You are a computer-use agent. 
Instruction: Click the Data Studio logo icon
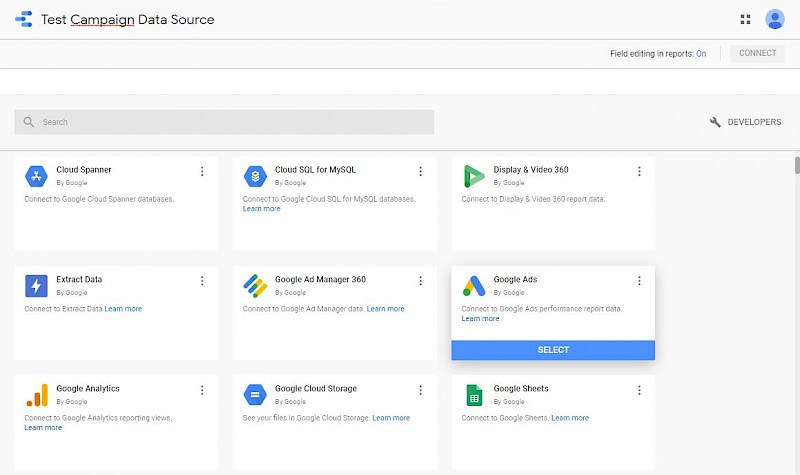coord(24,19)
